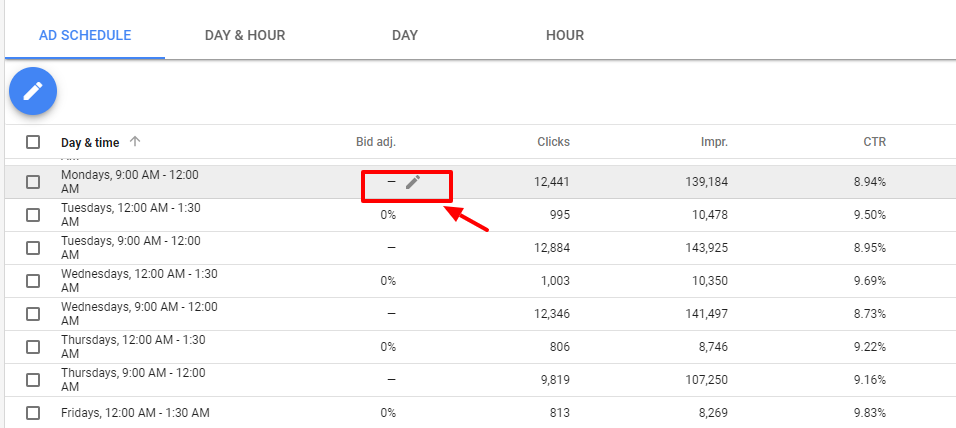Check the Wednesdays 9:00 AM row checkbox
This screenshot has width=956, height=428.
[x=33, y=313]
